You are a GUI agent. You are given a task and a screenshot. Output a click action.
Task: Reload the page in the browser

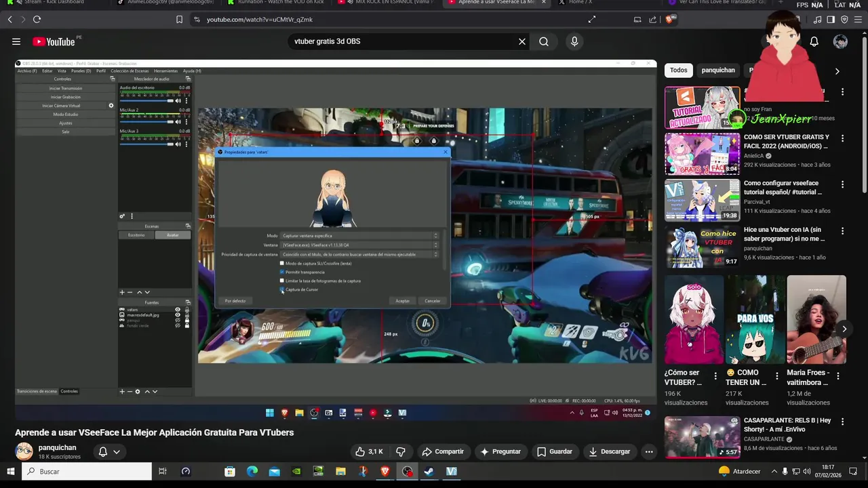(x=37, y=20)
